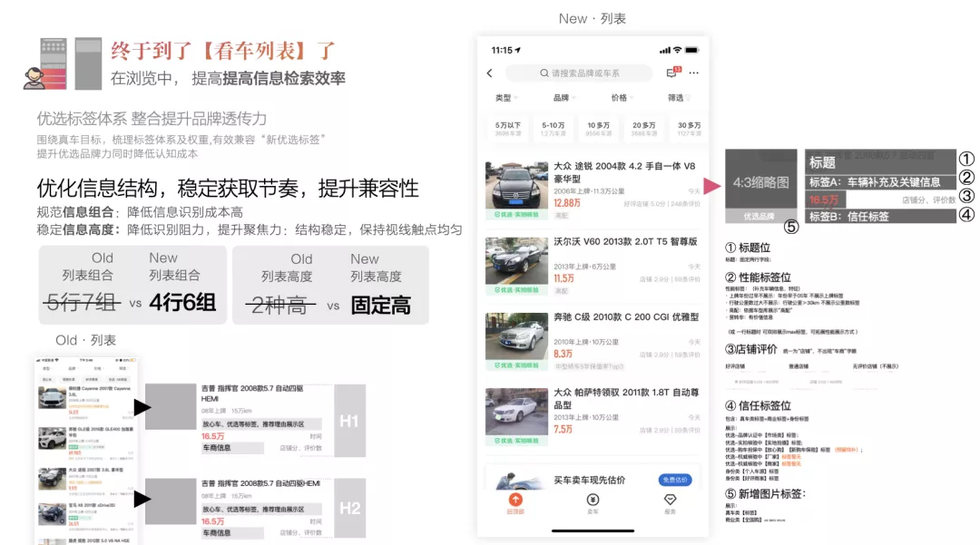Tap the 回顶部 back-to-top icon
Image resolution: width=980 pixels, height=545 pixels.
tap(515, 502)
